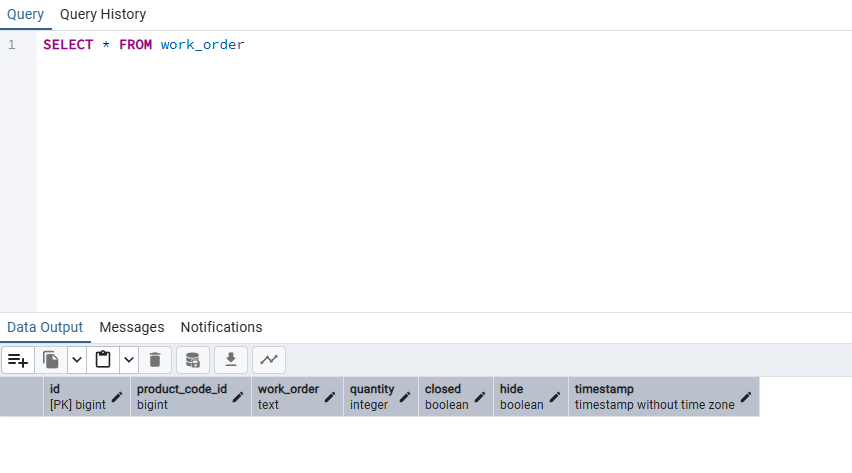Expand the copy options dropdown arrow
The width and height of the screenshot is (852, 473).
click(x=77, y=360)
